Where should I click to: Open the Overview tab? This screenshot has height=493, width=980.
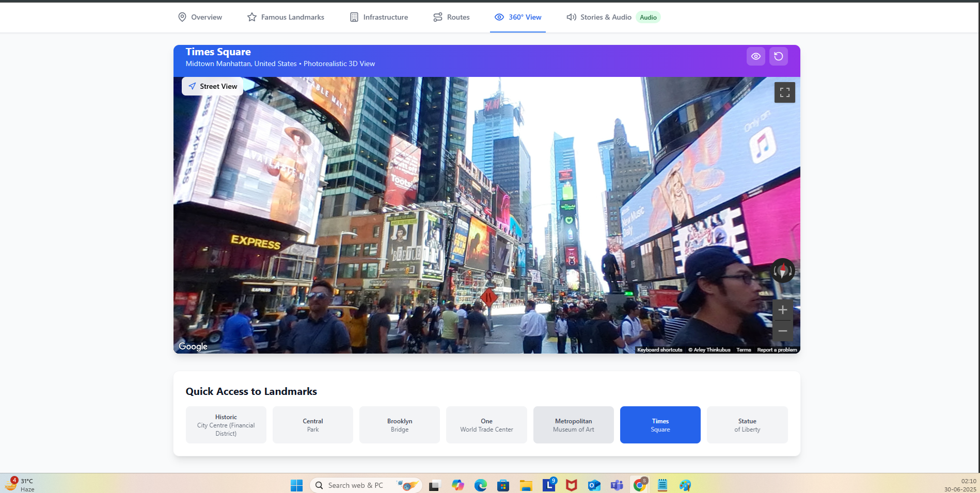[x=200, y=17]
